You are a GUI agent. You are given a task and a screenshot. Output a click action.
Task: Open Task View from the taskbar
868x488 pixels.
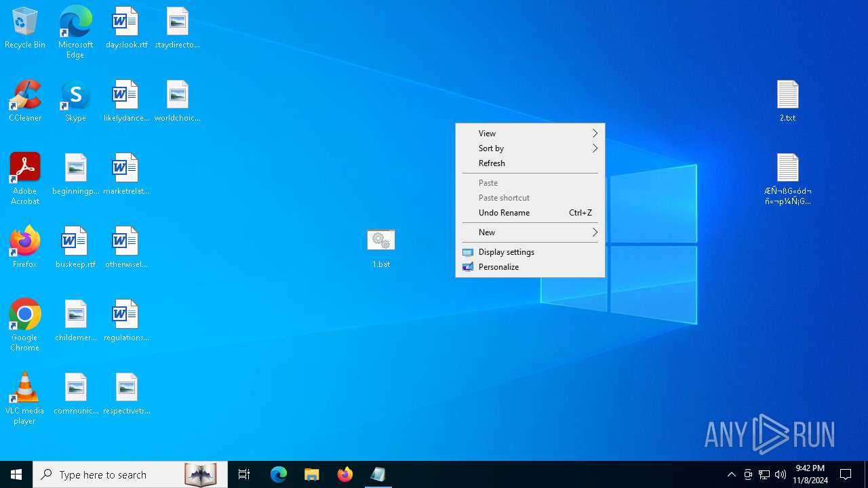[x=244, y=474]
